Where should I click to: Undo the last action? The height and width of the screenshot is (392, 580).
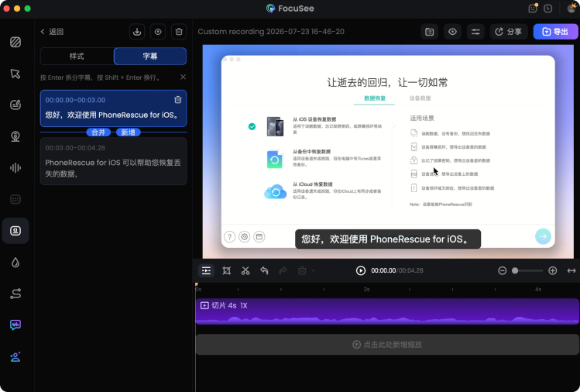click(264, 270)
